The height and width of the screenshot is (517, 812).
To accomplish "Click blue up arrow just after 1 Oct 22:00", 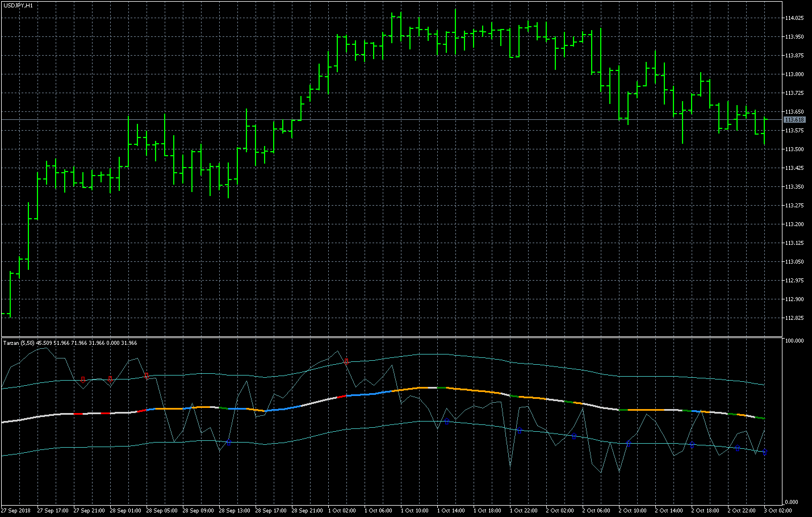I will tap(519, 431).
